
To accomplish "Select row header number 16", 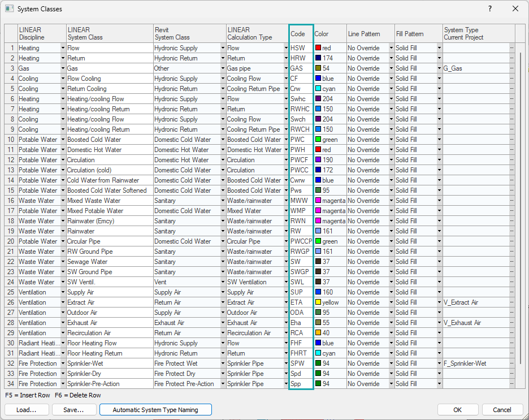I will (11, 201).
